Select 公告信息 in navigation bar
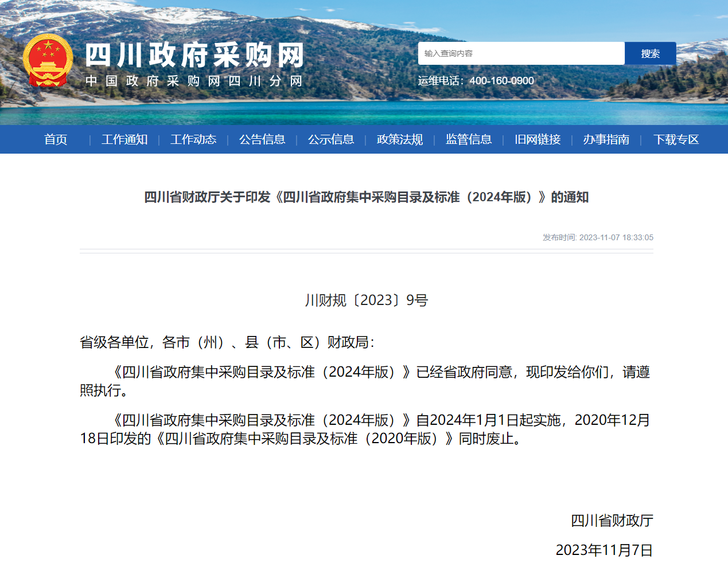Screen dimensions: 728x567 (262, 139)
